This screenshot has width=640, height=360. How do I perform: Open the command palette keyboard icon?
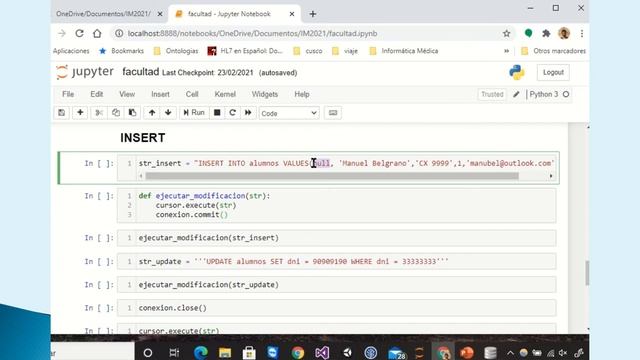pyautogui.click(x=333, y=113)
